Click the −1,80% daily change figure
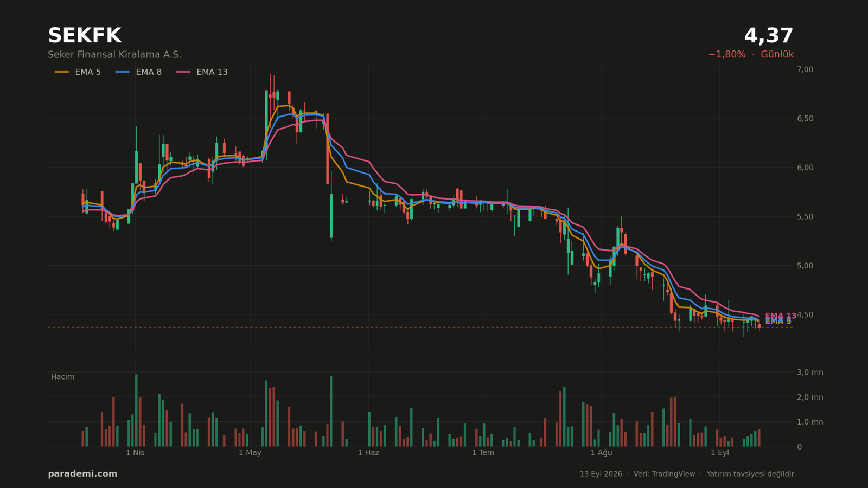Viewport: 868px width, 488px height. [726, 54]
